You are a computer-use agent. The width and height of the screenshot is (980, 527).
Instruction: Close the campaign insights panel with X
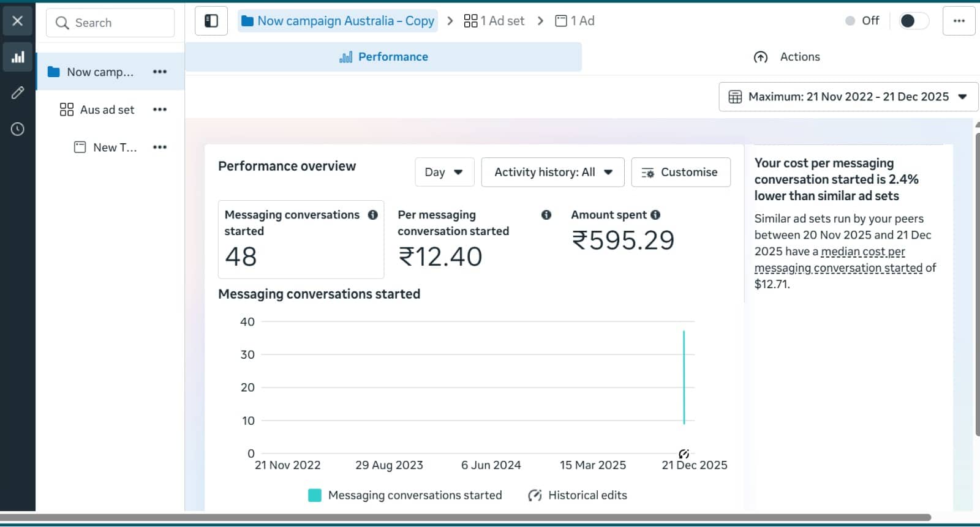[18, 21]
